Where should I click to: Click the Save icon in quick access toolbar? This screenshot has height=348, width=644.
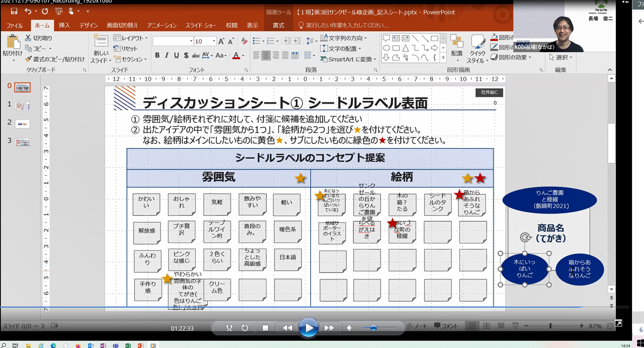point(14,11)
